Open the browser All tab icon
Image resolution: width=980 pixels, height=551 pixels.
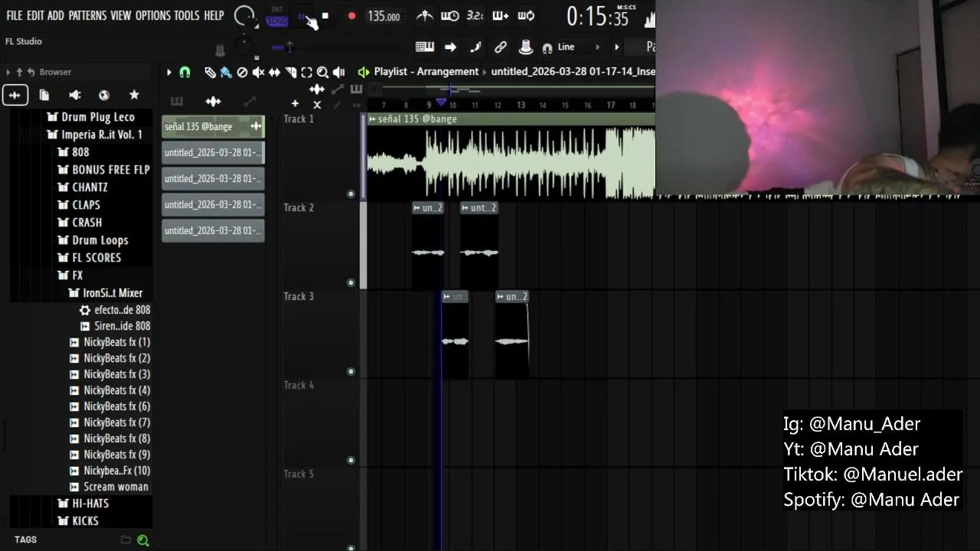[x=15, y=95]
